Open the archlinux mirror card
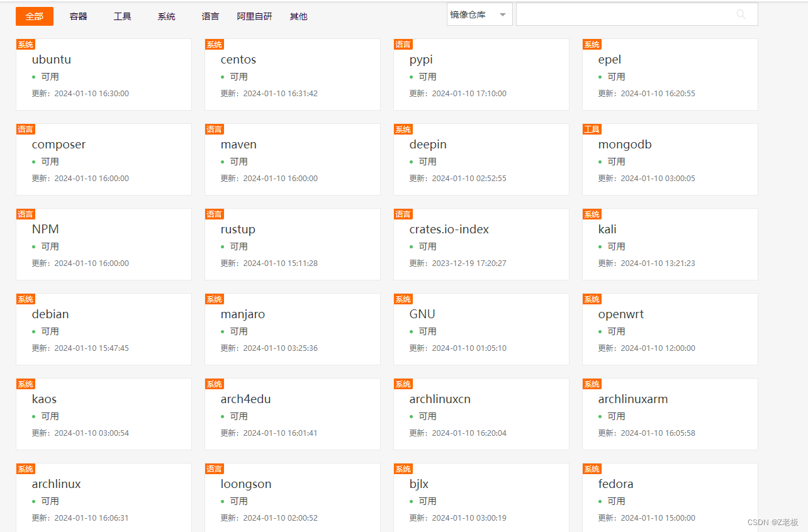 pyautogui.click(x=104, y=497)
